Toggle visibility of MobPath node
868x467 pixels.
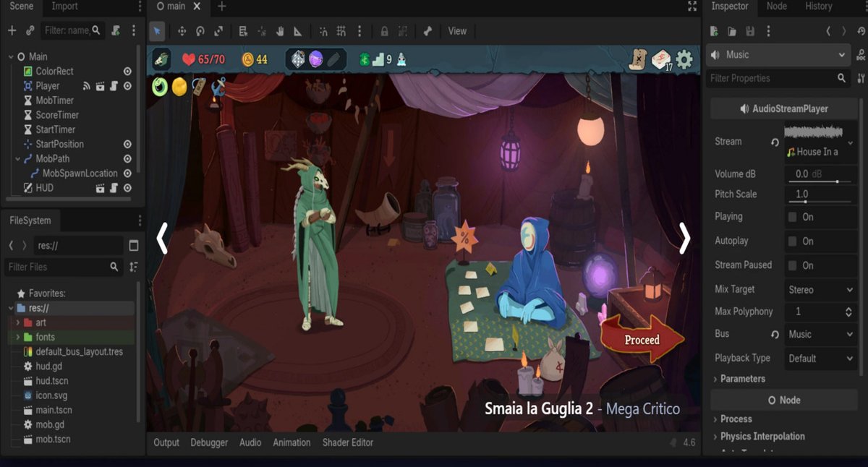pos(127,159)
